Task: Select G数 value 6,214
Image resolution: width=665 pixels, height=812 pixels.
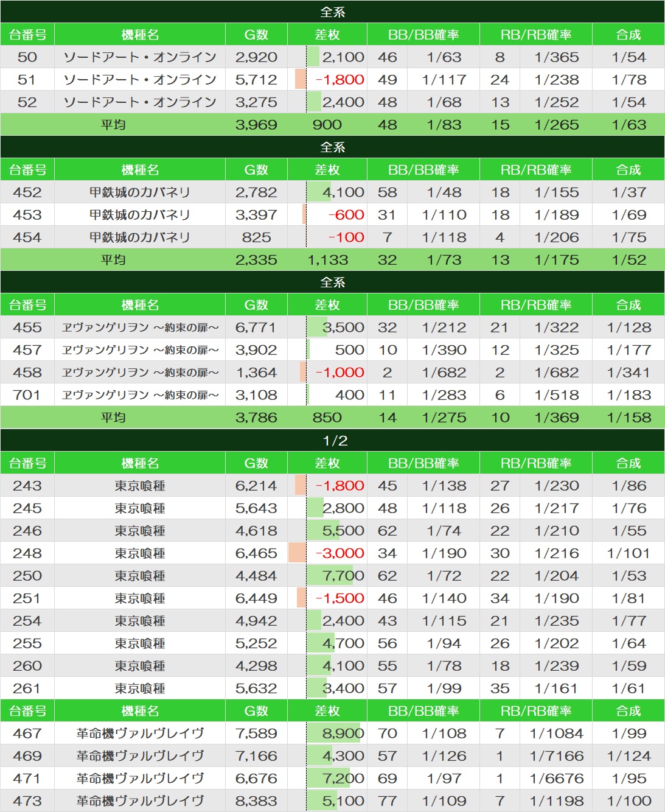Action: click(x=256, y=486)
